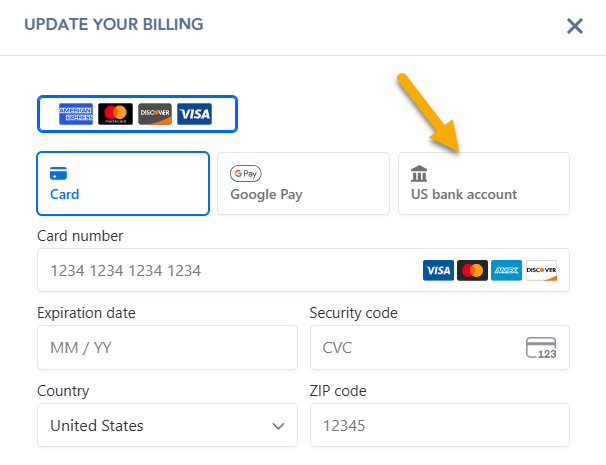Click the CVC card hint icon
This screenshot has width=606, height=465.
(x=541, y=348)
